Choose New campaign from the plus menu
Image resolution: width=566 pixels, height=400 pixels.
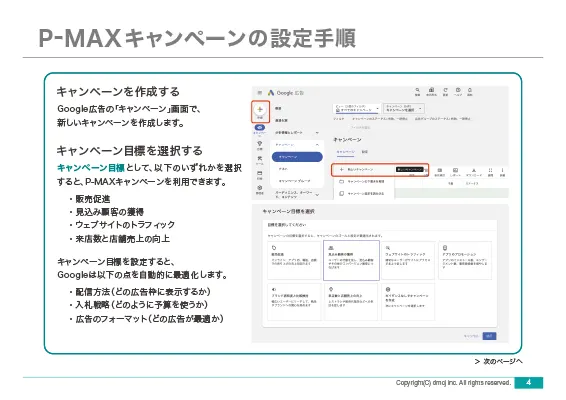coord(379,170)
